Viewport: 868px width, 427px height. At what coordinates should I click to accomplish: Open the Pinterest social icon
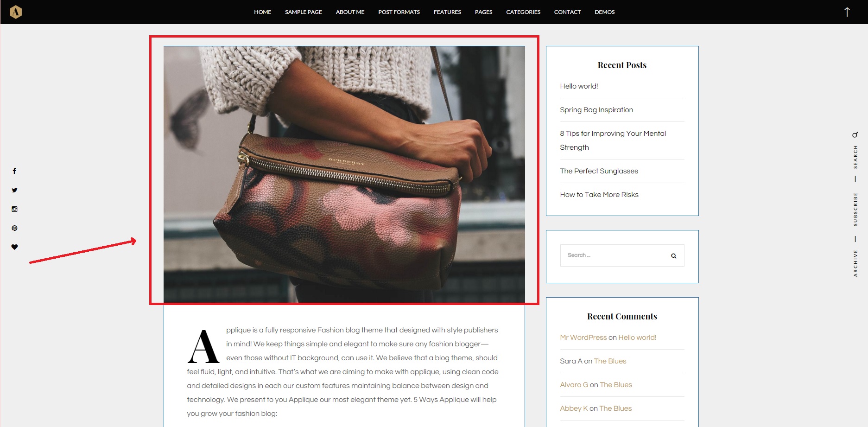coord(14,228)
